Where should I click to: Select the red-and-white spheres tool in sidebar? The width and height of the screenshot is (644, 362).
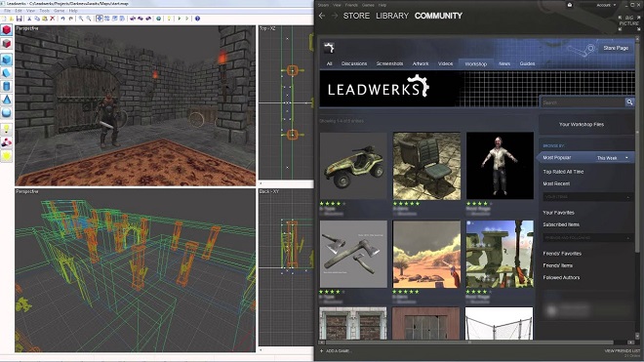coord(7,142)
